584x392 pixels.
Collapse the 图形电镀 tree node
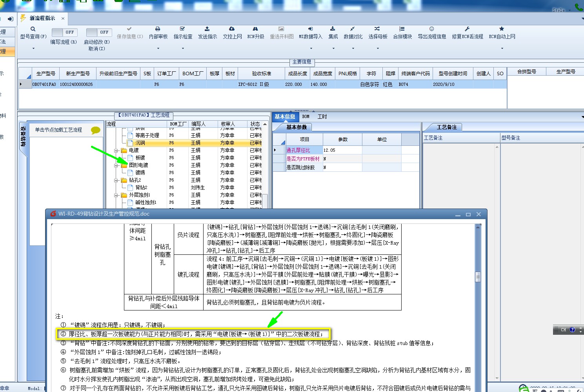click(x=116, y=165)
